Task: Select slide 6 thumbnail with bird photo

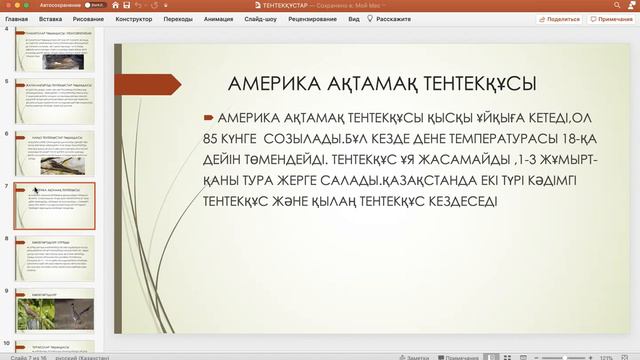Action: pos(55,153)
